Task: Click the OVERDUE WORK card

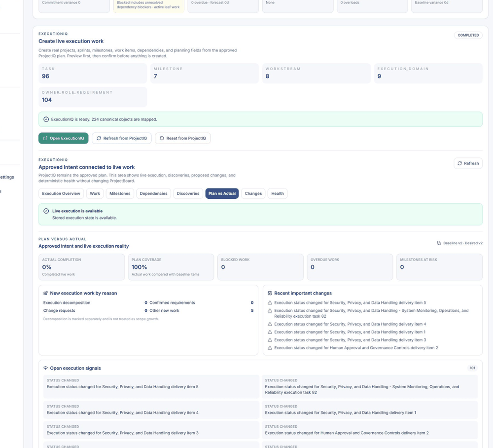Action: pos(350,267)
